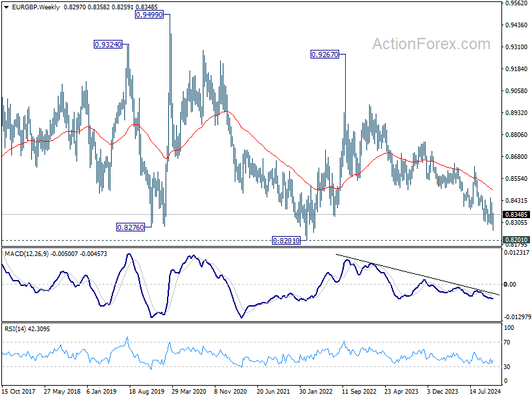Select the 0.82010 low price label
Image resolution: width=532 pixels, height=399 pixels.
tap(287, 241)
